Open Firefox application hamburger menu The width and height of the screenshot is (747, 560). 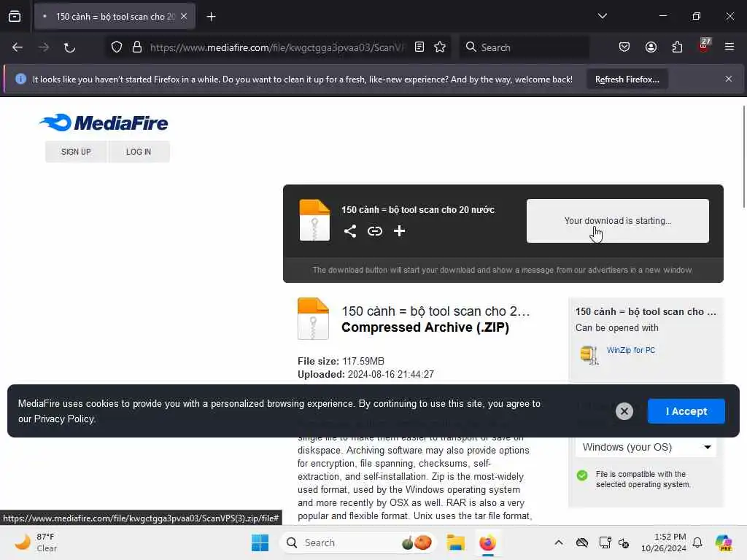(x=729, y=47)
